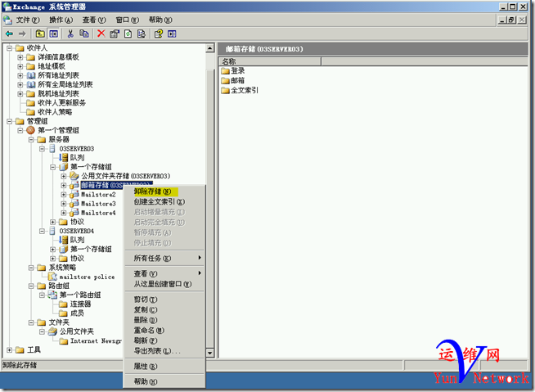Open the 全文索引 folder in right pane
The image size is (535, 392).
240,90
